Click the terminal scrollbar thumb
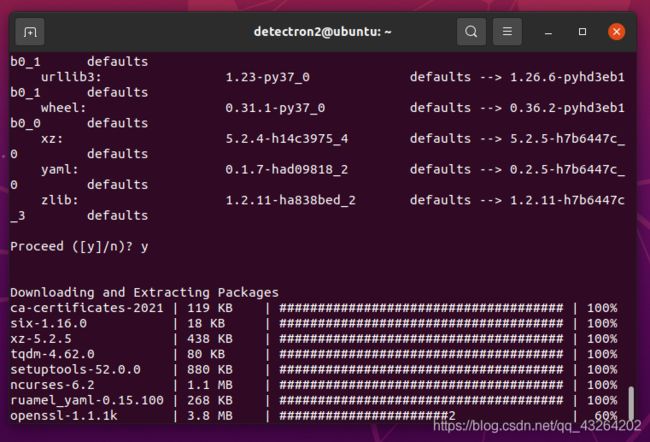The width and height of the screenshot is (650, 442). (x=631, y=403)
